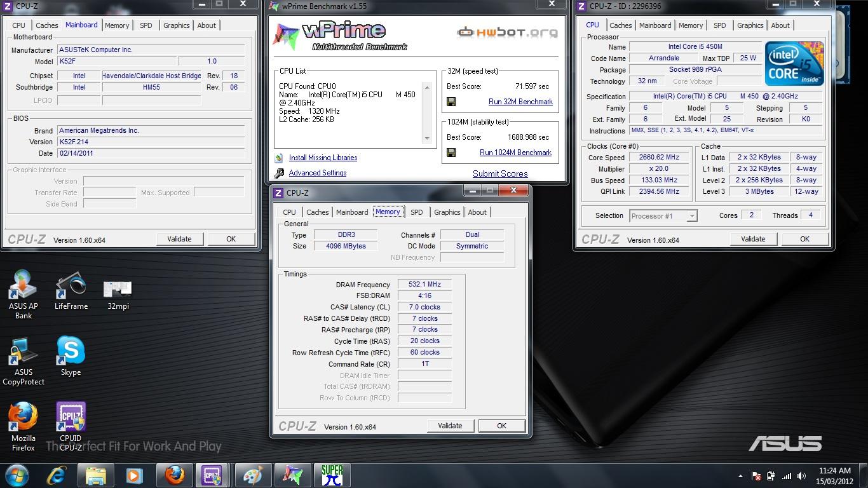Open the Advanced Settings link
The height and width of the screenshot is (488, 868).
point(318,173)
